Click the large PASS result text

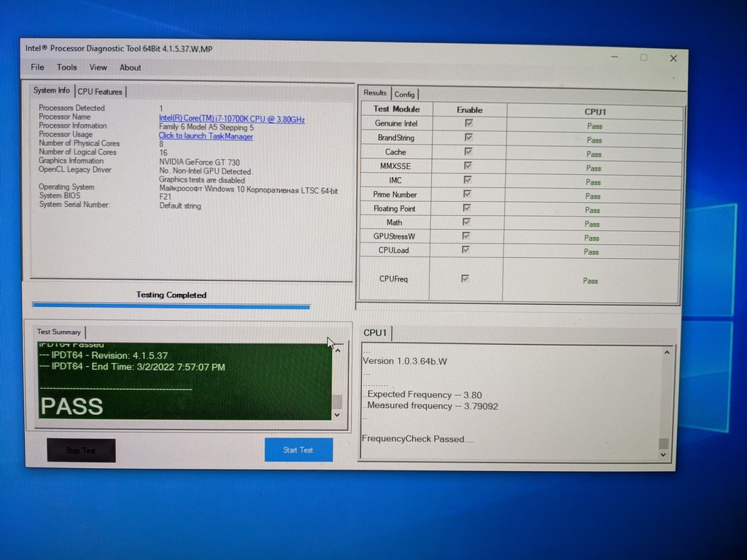72,407
